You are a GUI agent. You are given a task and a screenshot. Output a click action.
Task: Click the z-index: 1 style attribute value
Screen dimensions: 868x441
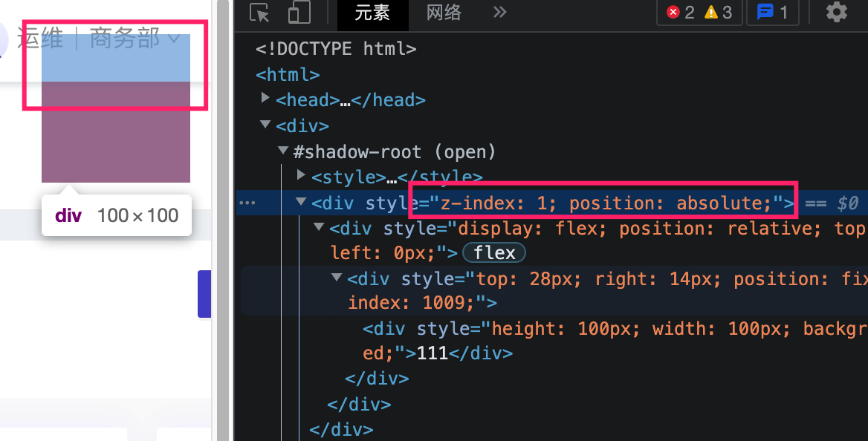click(x=605, y=203)
